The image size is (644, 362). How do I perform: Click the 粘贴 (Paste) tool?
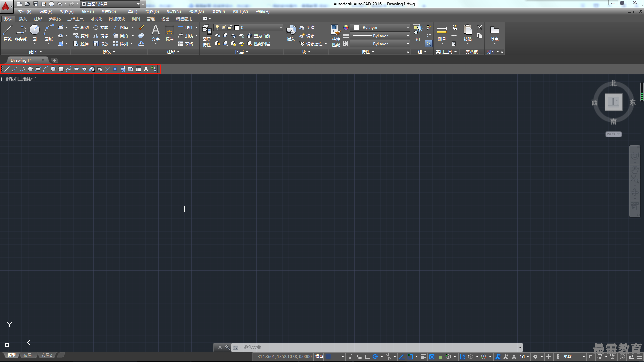[468, 33]
